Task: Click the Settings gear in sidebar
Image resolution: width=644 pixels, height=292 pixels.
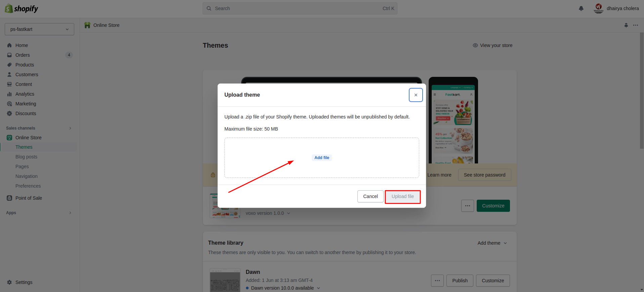Action: tap(9, 282)
